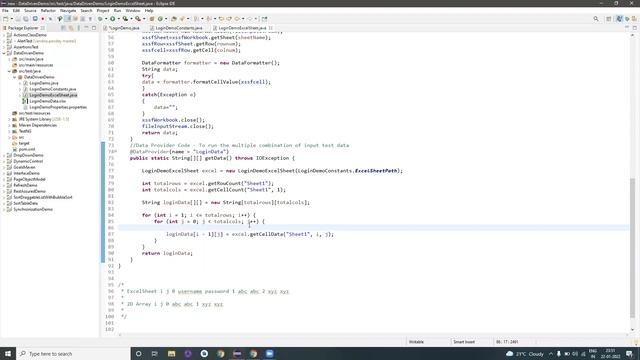Click Collapse All in Package Explorer
The width and height of the screenshot is (640, 360).
(x=64, y=28)
